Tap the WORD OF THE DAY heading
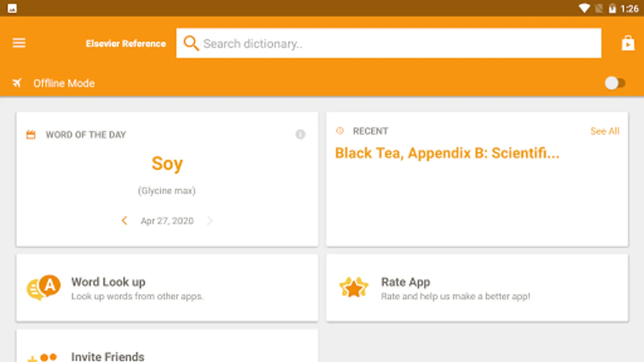This screenshot has width=644, height=362. click(x=86, y=135)
